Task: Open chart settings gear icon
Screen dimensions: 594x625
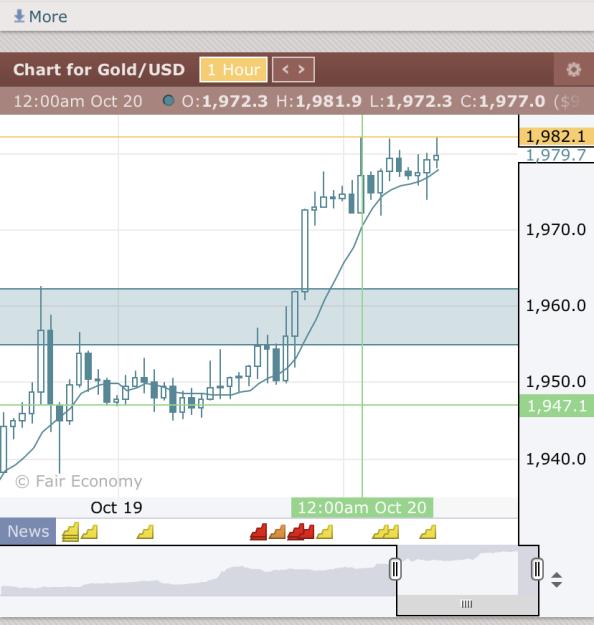Action: pyautogui.click(x=573, y=70)
